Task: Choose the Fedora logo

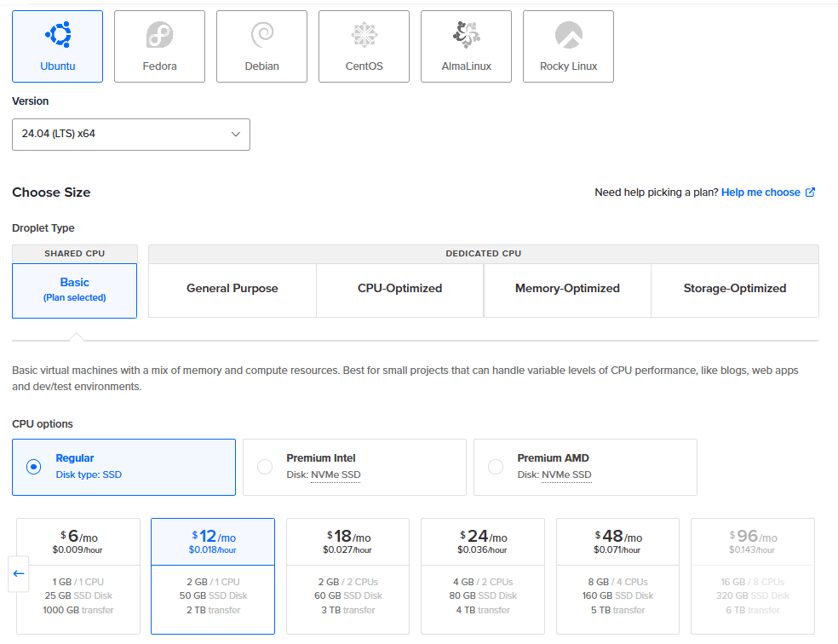Action: (159, 35)
